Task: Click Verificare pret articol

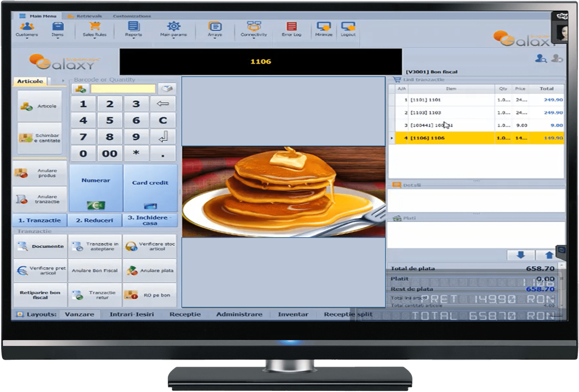Action: (40, 271)
